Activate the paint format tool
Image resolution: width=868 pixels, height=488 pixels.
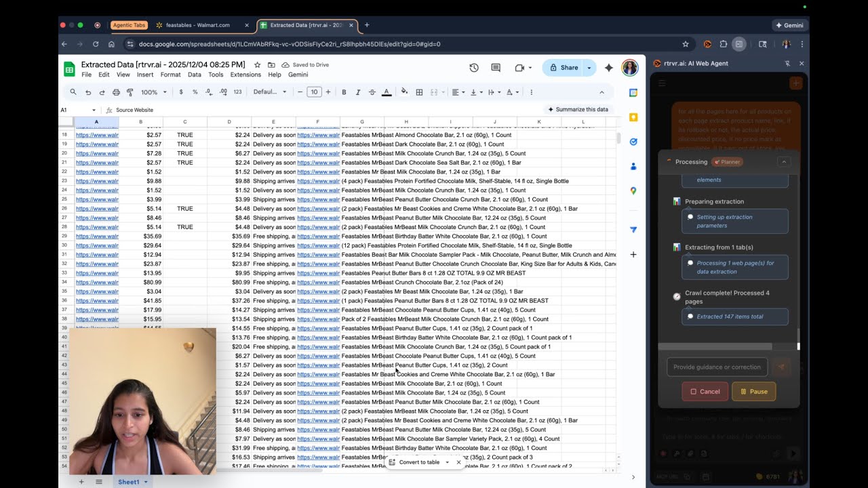pyautogui.click(x=130, y=92)
